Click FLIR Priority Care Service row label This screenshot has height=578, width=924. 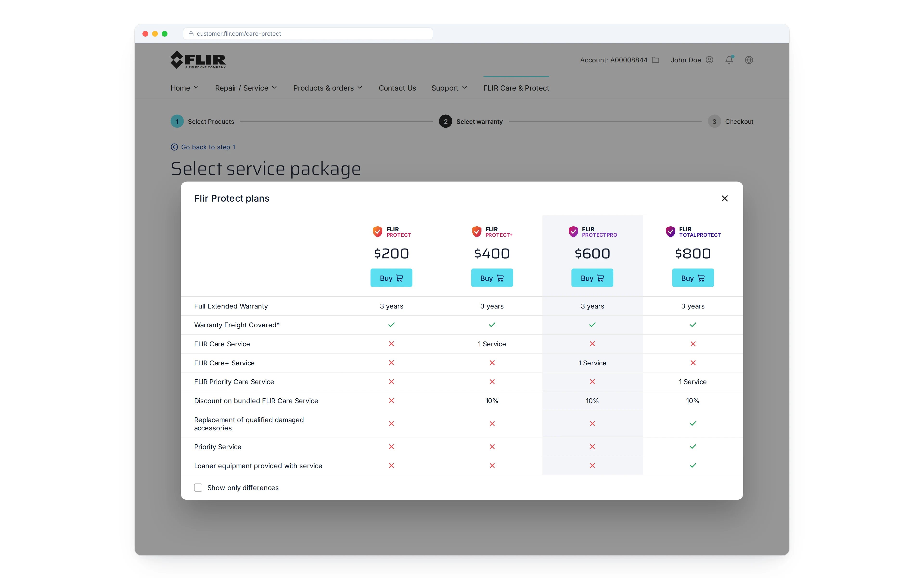(x=234, y=382)
